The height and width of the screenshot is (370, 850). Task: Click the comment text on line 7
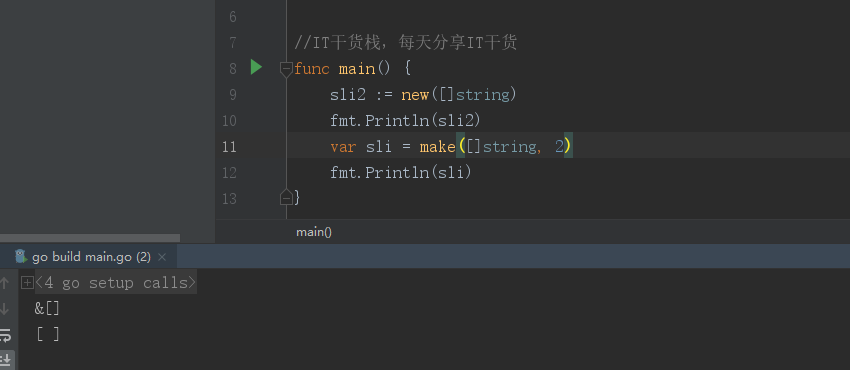[405, 42]
